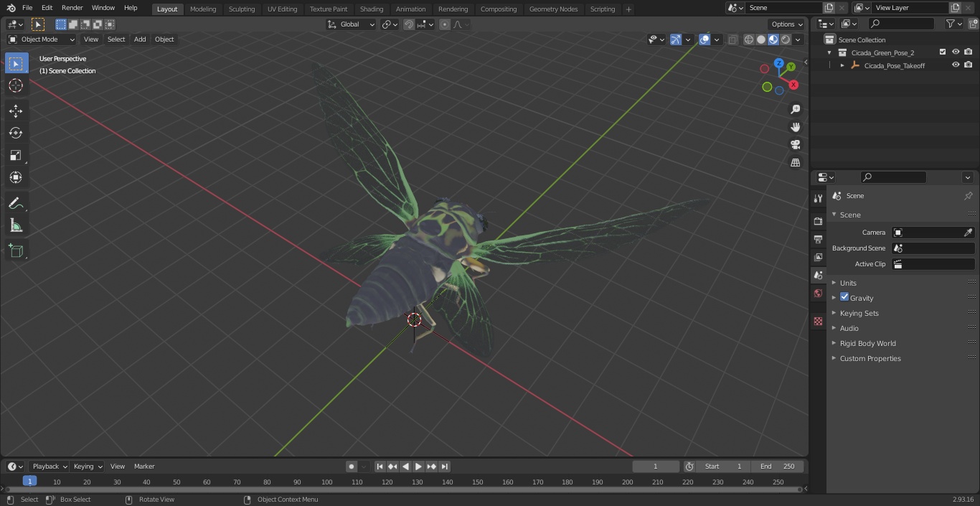Viewport: 980px width, 506px height.
Task: Activate the Move tool
Action: 16,111
